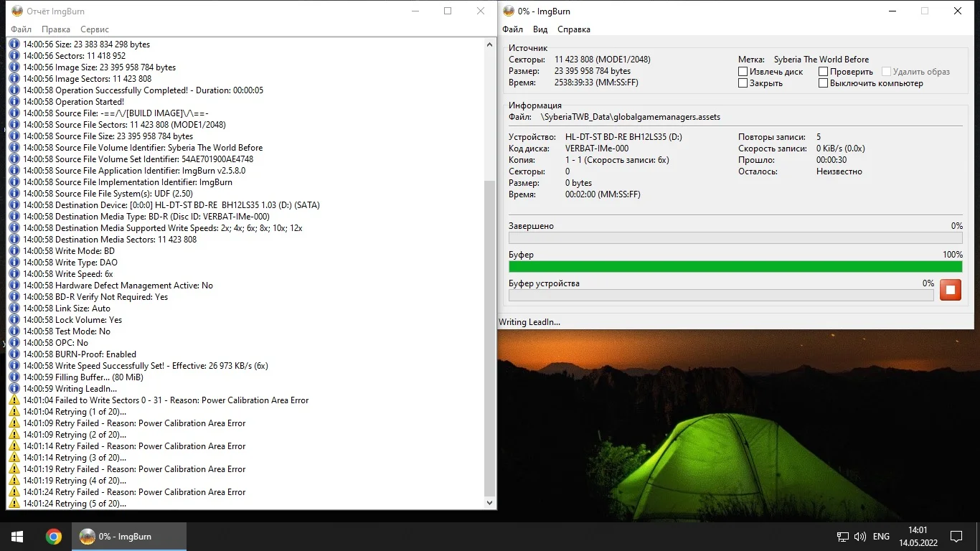Maximize the log window 'Отчёт ImgBurn'
This screenshot has height=551, width=980.
click(448, 11)
